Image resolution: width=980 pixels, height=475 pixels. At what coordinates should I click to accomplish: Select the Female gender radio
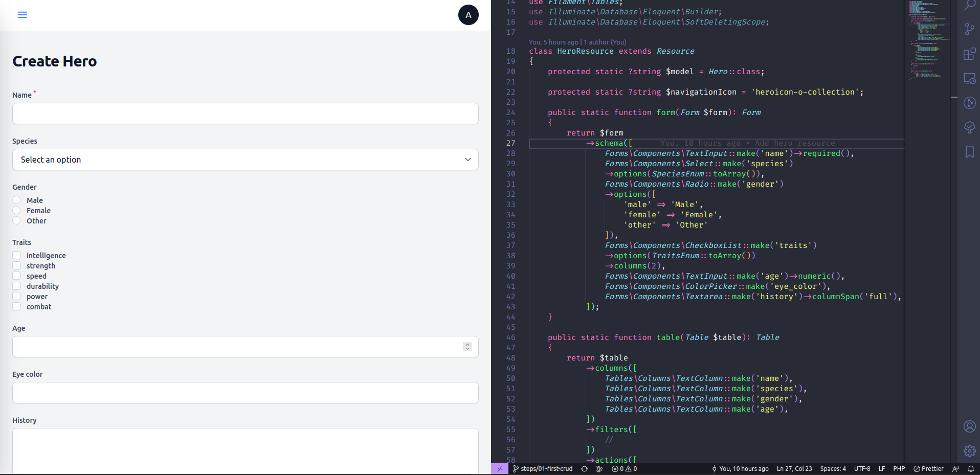[x=16, y=210]
